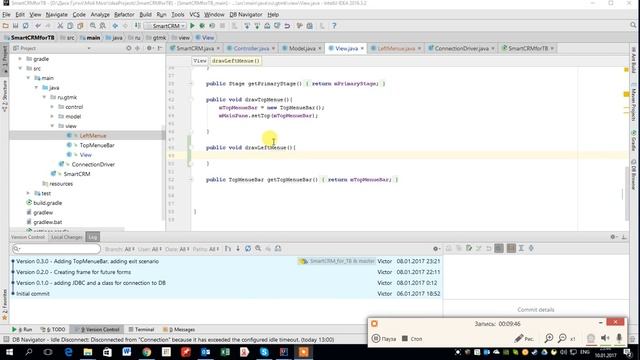Collapse the view package node
Image resolution: width=640 pixels, height=360 pixels.
coord(52,126)
